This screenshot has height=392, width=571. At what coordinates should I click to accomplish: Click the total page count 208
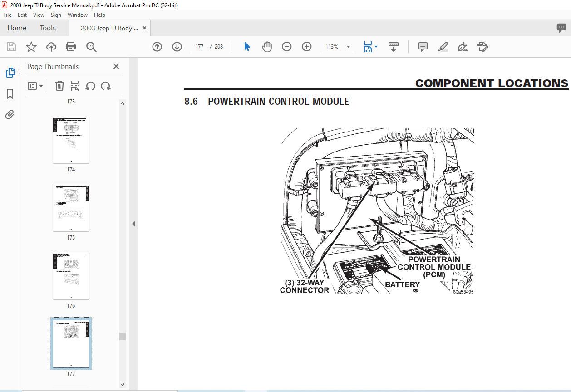[219, 47]
